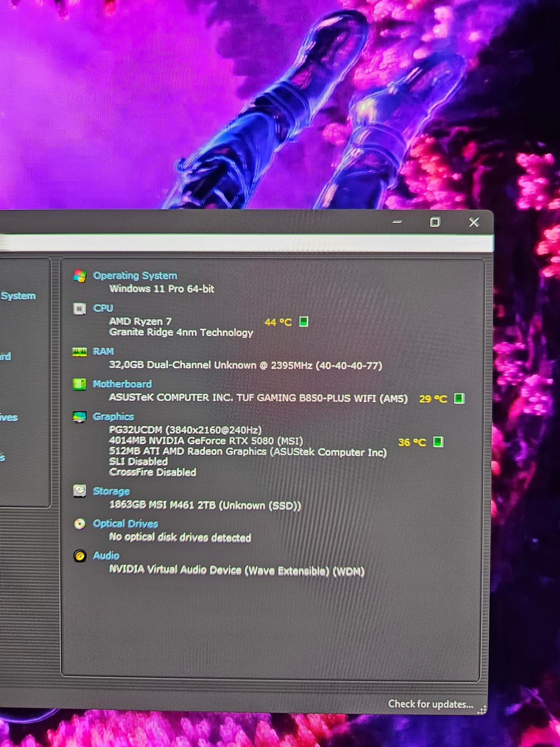The image size is (560, 747).
Task: Click Check for updates link
Action: [430, 704]
